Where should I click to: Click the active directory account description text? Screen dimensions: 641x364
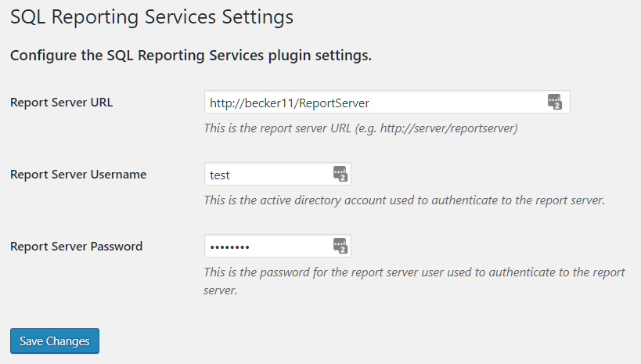404,200
